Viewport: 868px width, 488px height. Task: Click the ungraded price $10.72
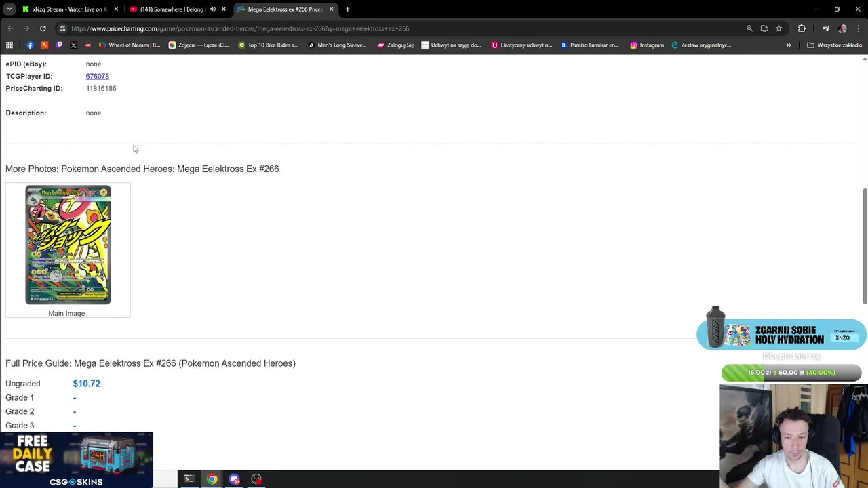(x=86, y=384)
